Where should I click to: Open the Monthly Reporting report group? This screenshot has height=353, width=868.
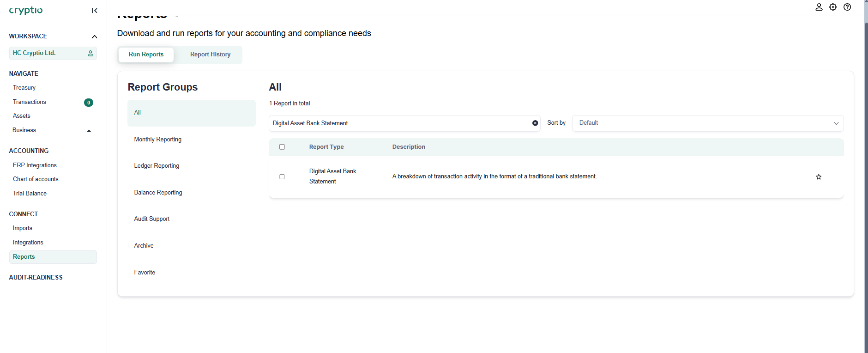coord(158,140)
